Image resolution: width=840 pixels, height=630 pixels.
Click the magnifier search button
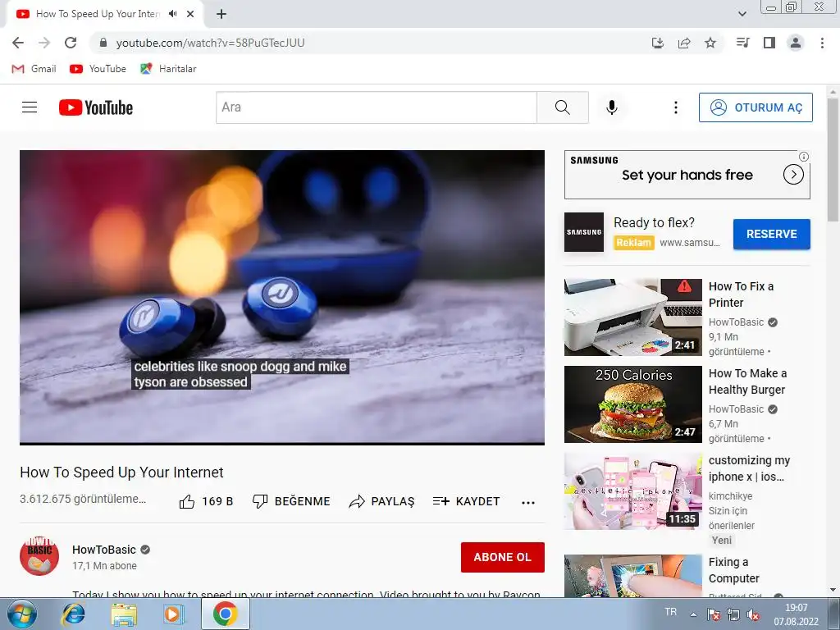[x=563, y=107]
